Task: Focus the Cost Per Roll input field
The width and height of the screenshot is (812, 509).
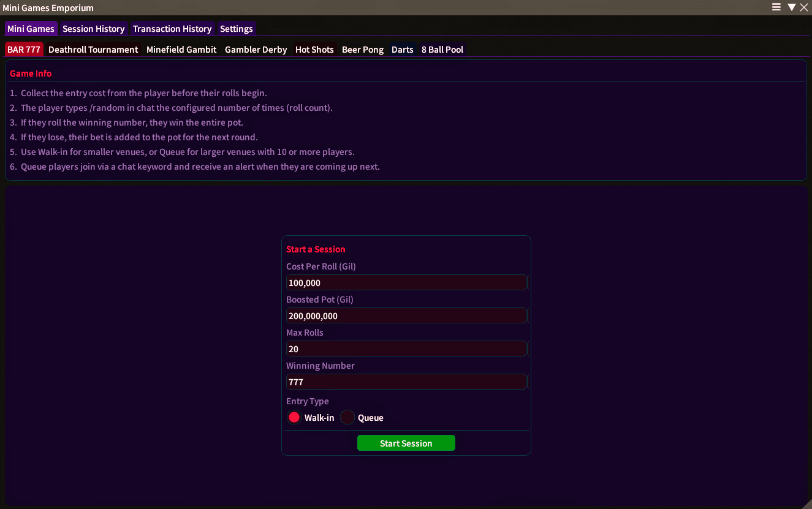Action: tap(406, 283)
